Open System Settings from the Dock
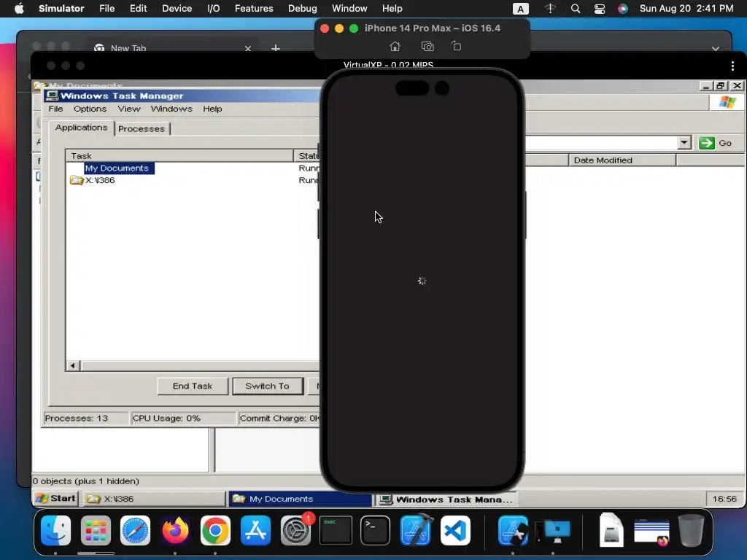This screenshot has height=560, width=747. pyautogui.click(x=295, y=530)
